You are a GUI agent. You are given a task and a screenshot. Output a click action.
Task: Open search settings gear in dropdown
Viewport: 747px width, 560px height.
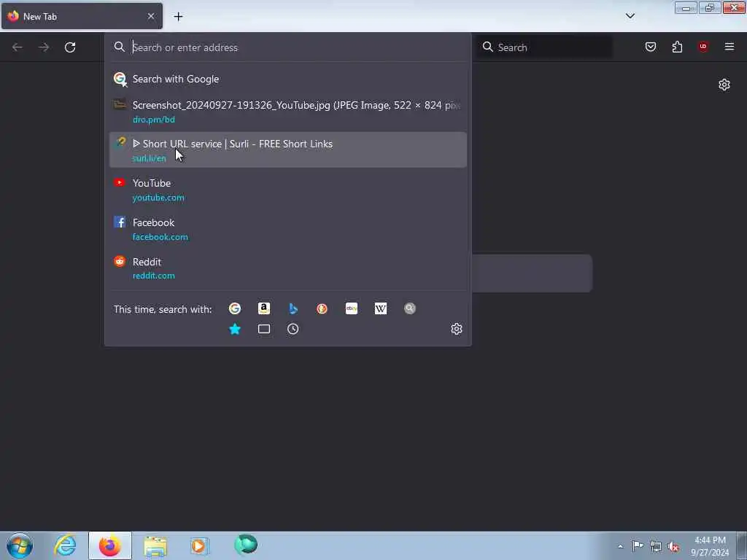click(x=457, y=329)
